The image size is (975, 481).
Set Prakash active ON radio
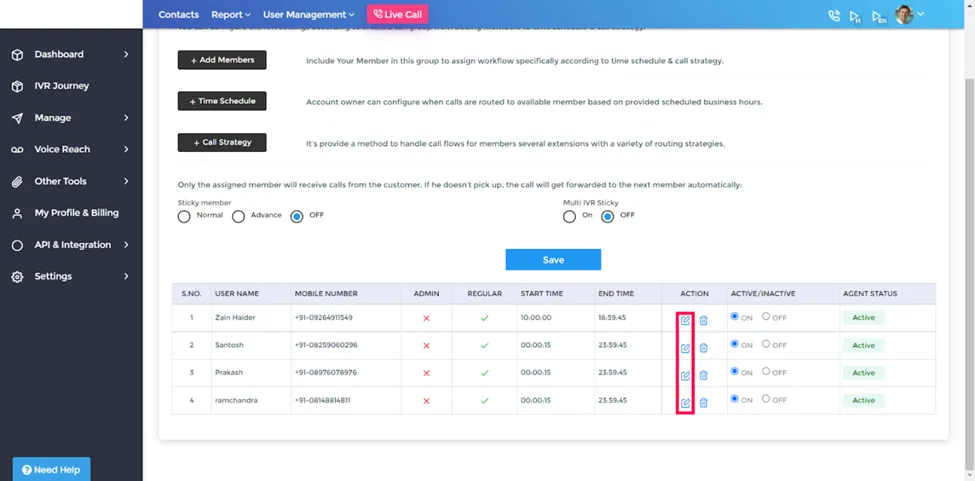click(x=734, y=371)
